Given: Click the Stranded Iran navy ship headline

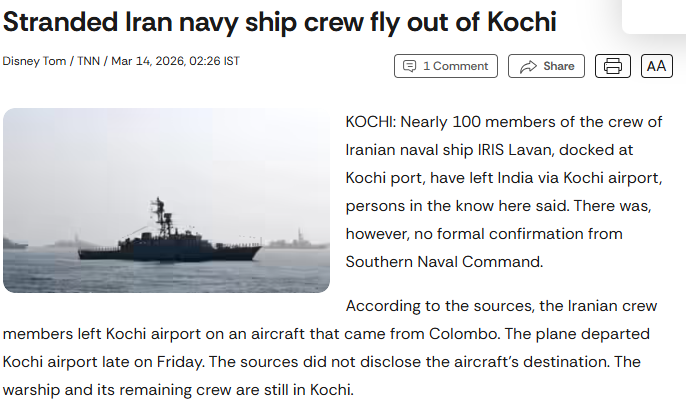Looking at the screenshot, I should click(x=279, y=22).
